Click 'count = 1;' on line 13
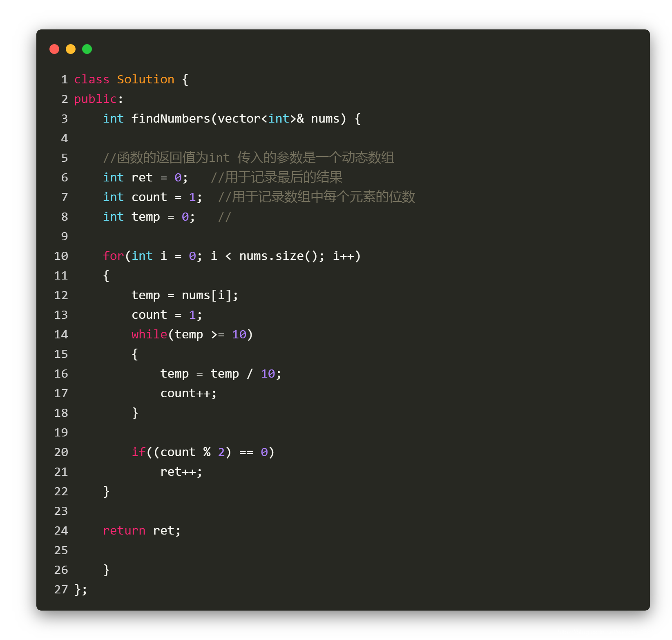 click(167, 315)
